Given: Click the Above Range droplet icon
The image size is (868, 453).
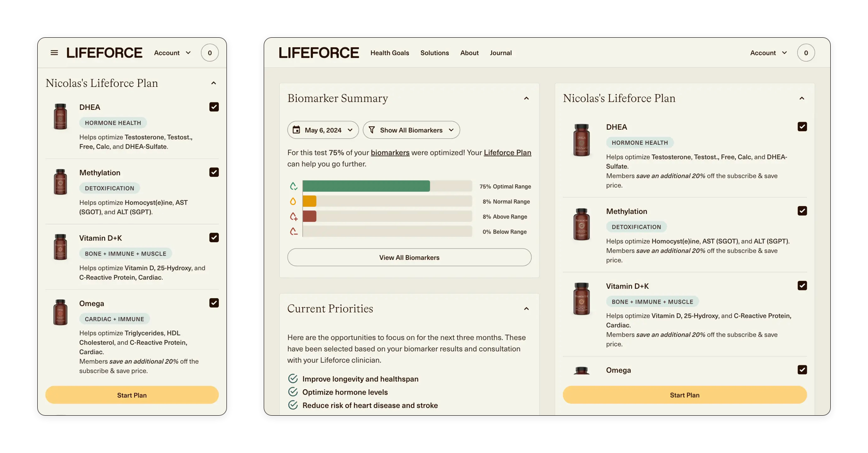Looking at the screenshot, I should pyautogui.click(x=293, y=217).
